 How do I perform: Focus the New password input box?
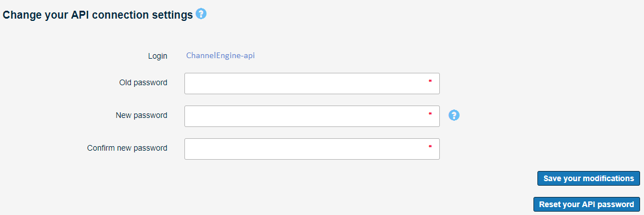pyautogui.click(x=312, y=116)
